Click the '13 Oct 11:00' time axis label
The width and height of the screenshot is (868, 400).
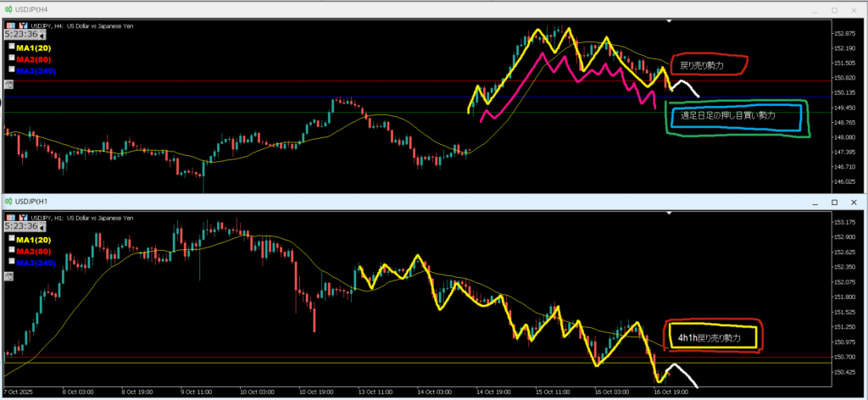(x=376, y=392)
